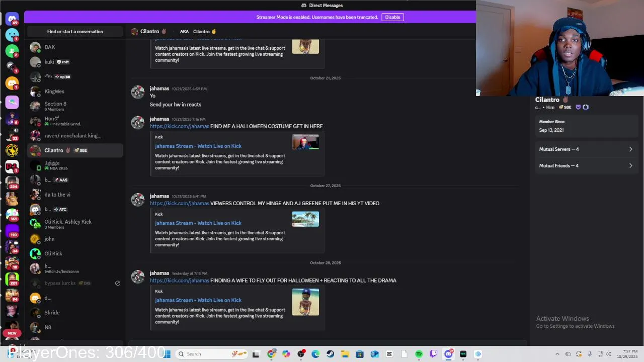This screenshot has width=644, height=362.
Task: Open DM with N8
Action: (x=75, y=327)
